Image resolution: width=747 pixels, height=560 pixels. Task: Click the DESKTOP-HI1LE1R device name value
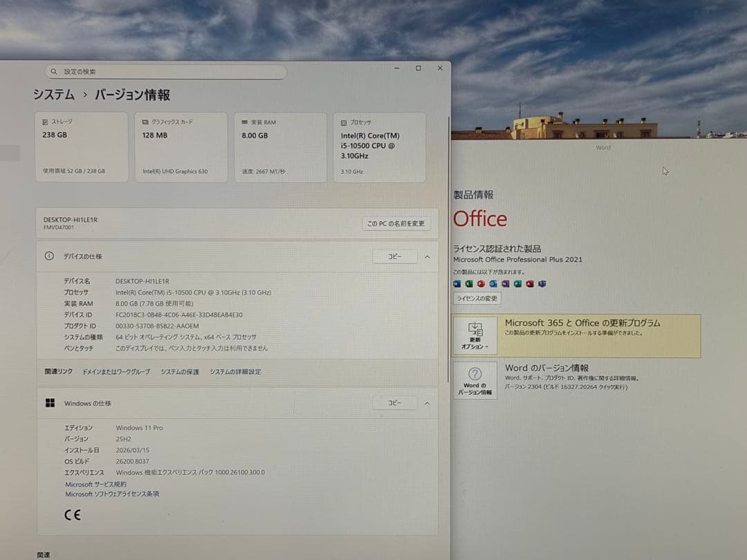[142, 281]
